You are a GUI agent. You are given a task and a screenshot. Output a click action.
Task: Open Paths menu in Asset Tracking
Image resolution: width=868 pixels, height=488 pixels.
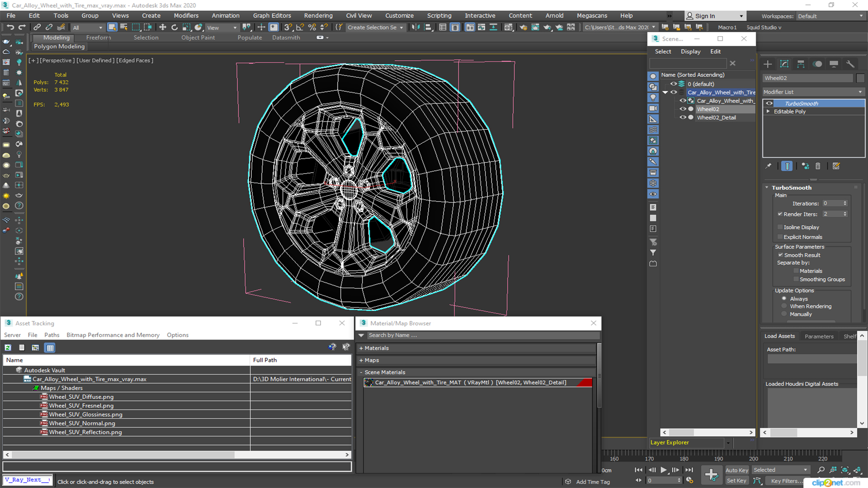[52, 335]
